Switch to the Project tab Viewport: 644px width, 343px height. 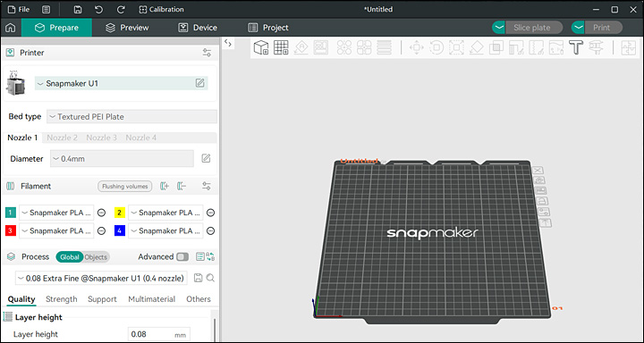pyautogui.click(x=268, y=28)
